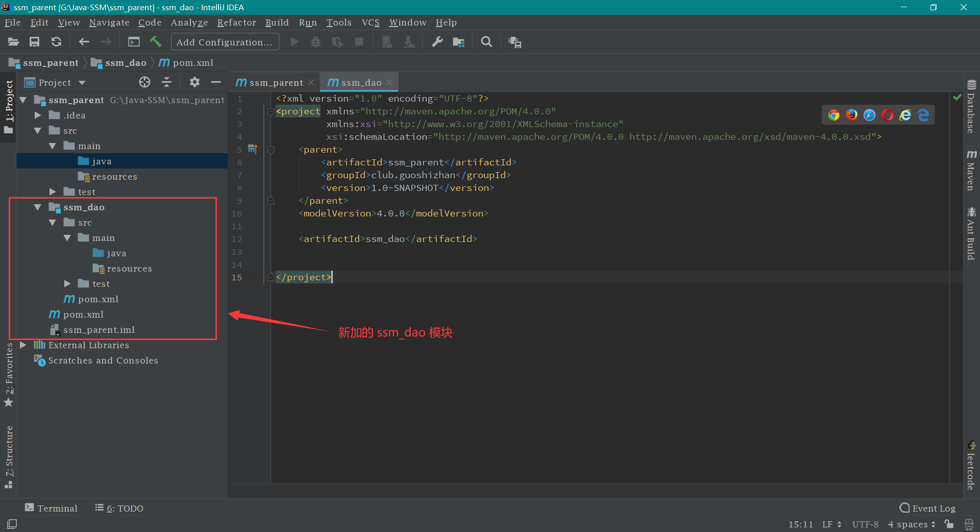This screenshot has width=980, height=532.
Task: Expand the .idea folder
Action: click(x=38, y=115)
